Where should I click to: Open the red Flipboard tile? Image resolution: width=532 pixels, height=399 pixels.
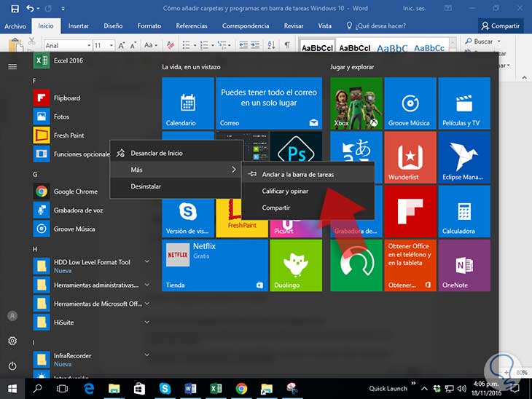(x=410, y=211)
